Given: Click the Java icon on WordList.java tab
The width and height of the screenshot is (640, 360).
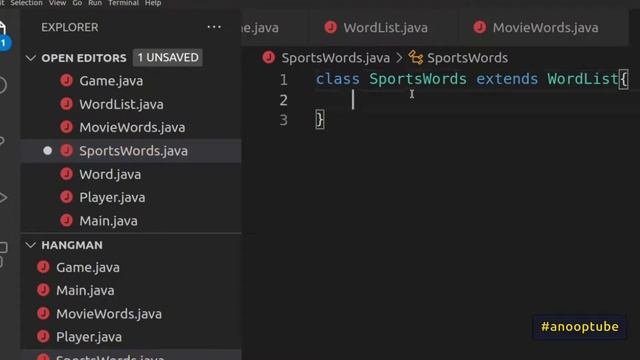Looking at the screenshot, I should click(x=330, y=27).
